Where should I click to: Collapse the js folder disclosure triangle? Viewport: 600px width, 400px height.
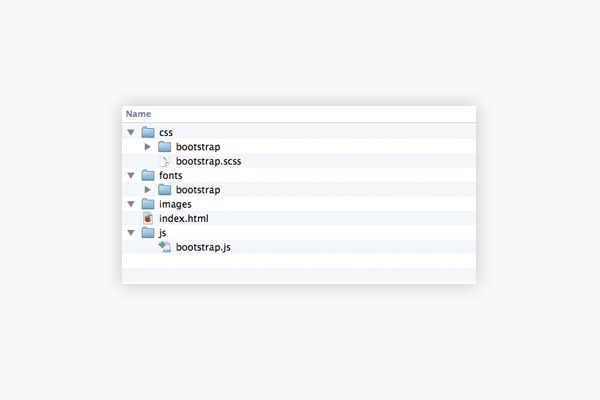coord(130,233)
